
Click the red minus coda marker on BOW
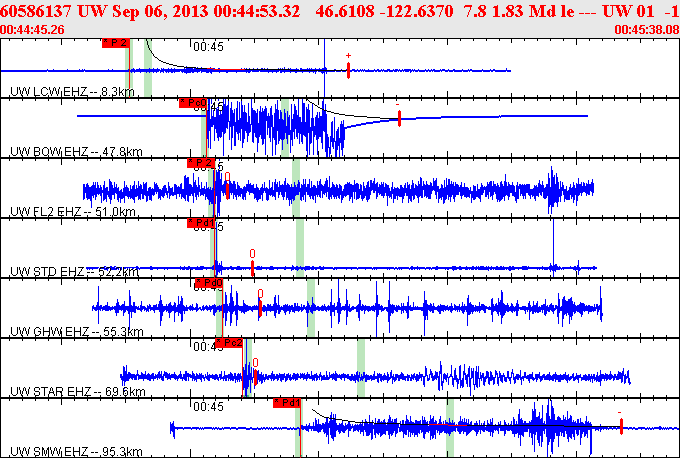coord(399,115)
